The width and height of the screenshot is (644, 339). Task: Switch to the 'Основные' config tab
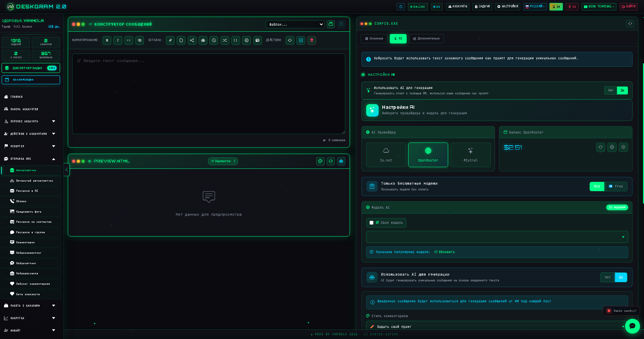[374, 39]
